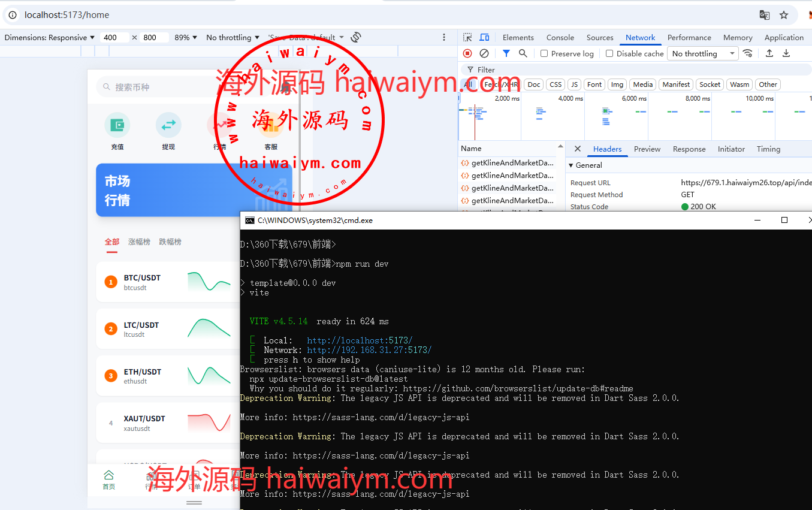Open the No throttling dropdown in Network panel
Image resolution: width=812 pixels, height=510 pixels.
tap(702, 53)
